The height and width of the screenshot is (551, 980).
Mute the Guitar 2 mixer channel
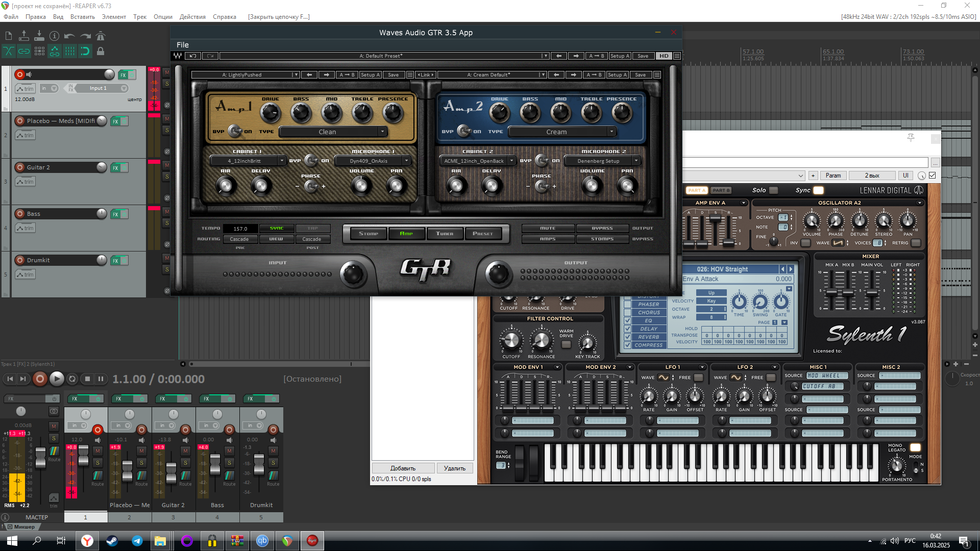click(185, 451)
